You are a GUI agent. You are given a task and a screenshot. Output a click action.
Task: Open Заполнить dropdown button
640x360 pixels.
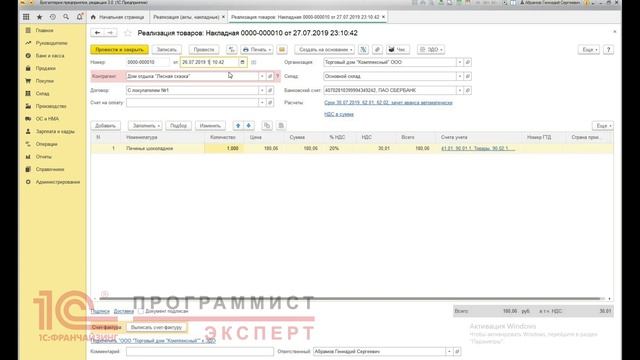[145, 125]
